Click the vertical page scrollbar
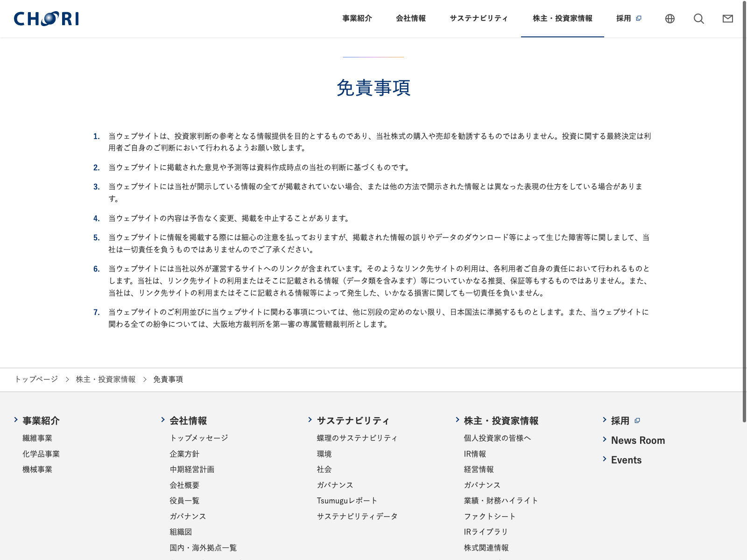Image resolution: width=747 pixels, height=560 pixels. (744, 210)
